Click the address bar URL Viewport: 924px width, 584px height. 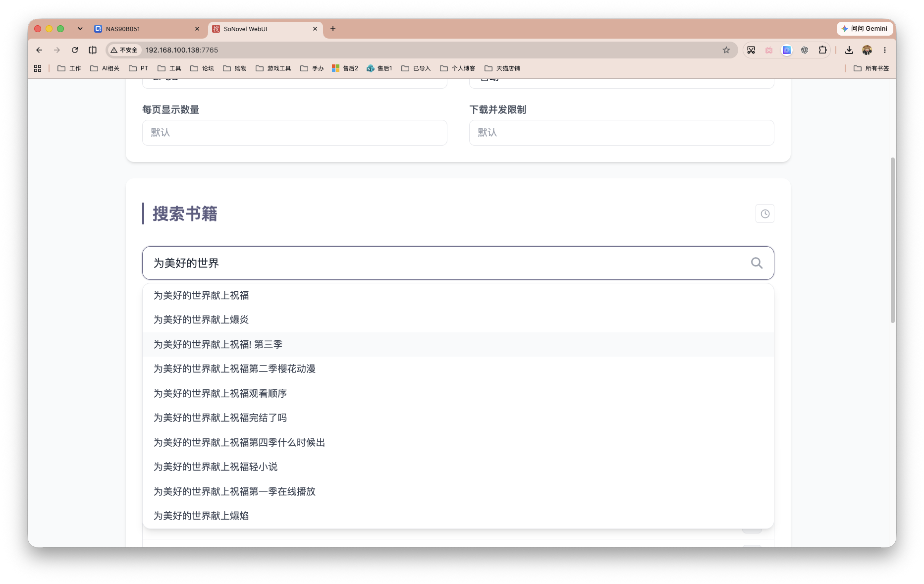coord(182,50)
